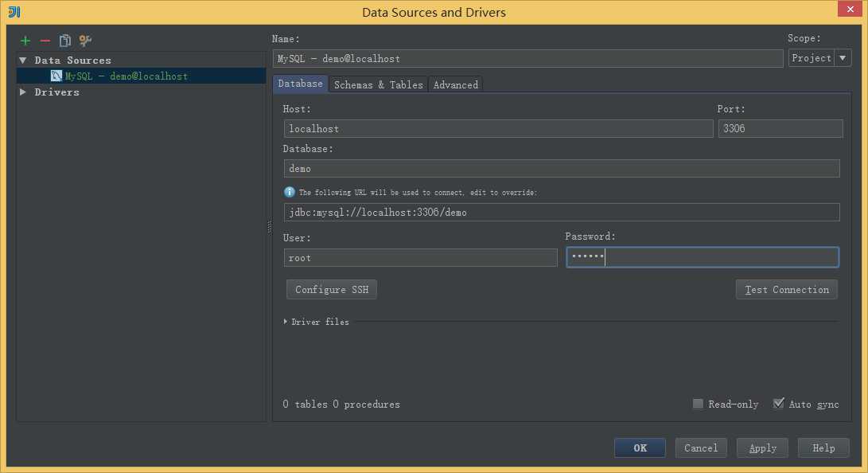Click the Test Connection button

coord(787,289)
